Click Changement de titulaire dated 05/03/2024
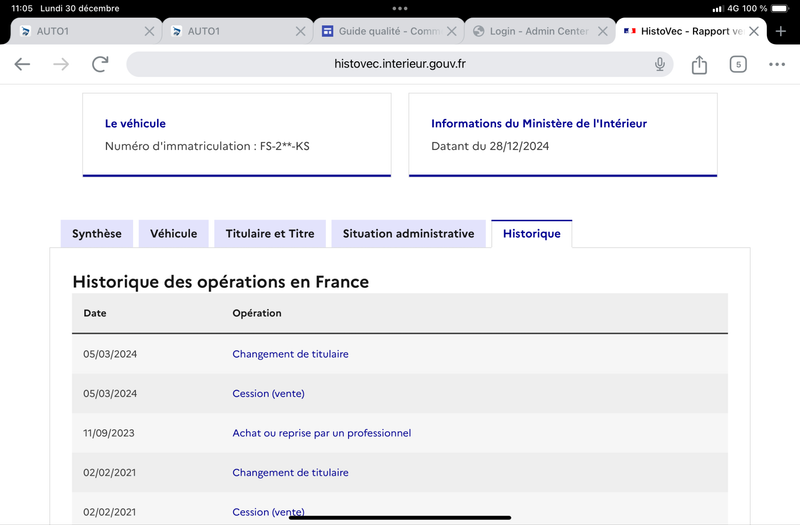Screen dimensions: 800x525 290,354
